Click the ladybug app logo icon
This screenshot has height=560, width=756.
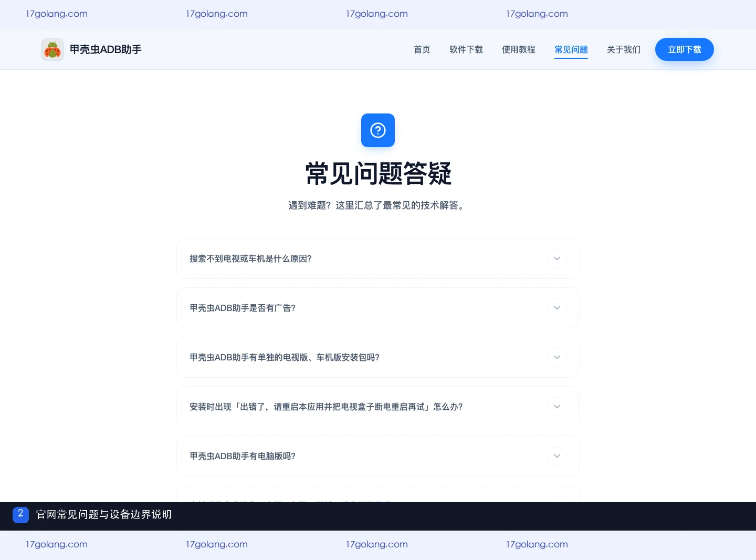(x=52, y=49)
